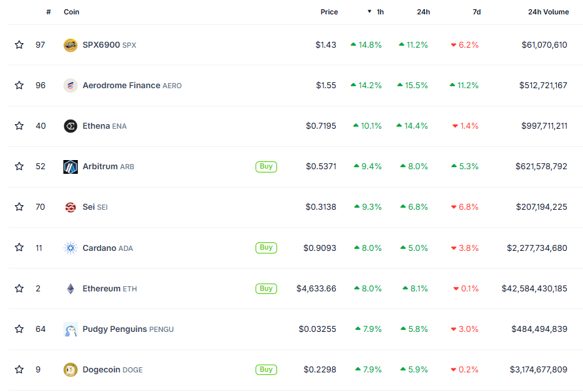The image size is (583, 392).
Task: Toggle the star for Ethena
Action: tap(19, 126)
